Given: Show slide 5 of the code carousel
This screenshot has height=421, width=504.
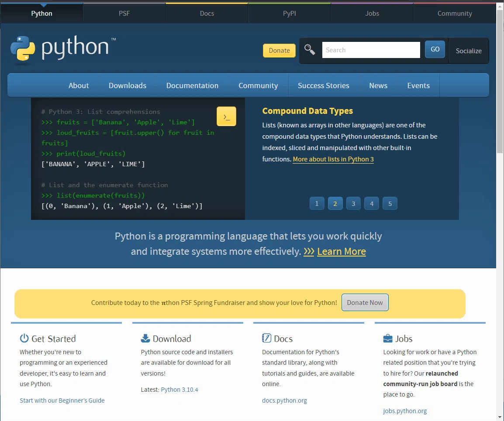Looking at the screenshot, I should [x=390, y=204].
